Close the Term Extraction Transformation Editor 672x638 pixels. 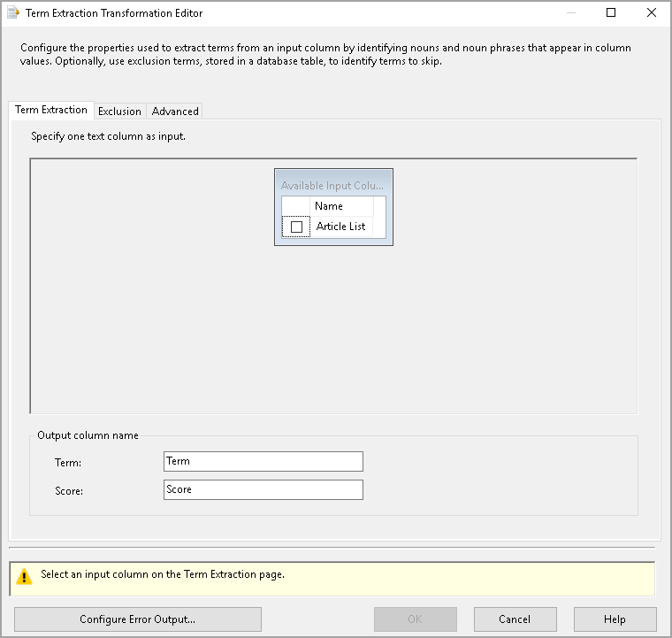(x=652, y=13)
